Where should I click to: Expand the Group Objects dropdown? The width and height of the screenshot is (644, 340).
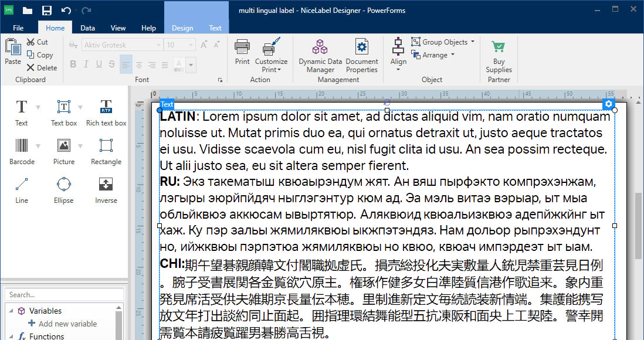[473, 42]
